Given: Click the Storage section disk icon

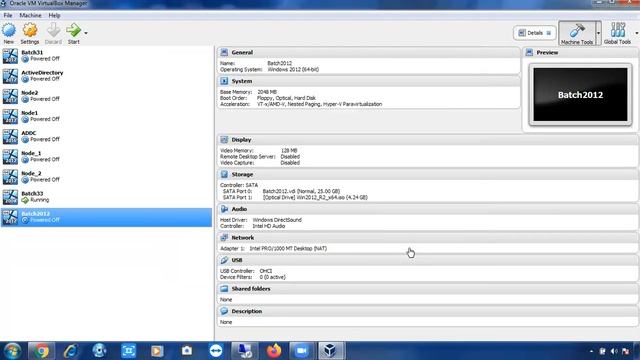Looking at the screenshot, I should [x=224, y=174].
